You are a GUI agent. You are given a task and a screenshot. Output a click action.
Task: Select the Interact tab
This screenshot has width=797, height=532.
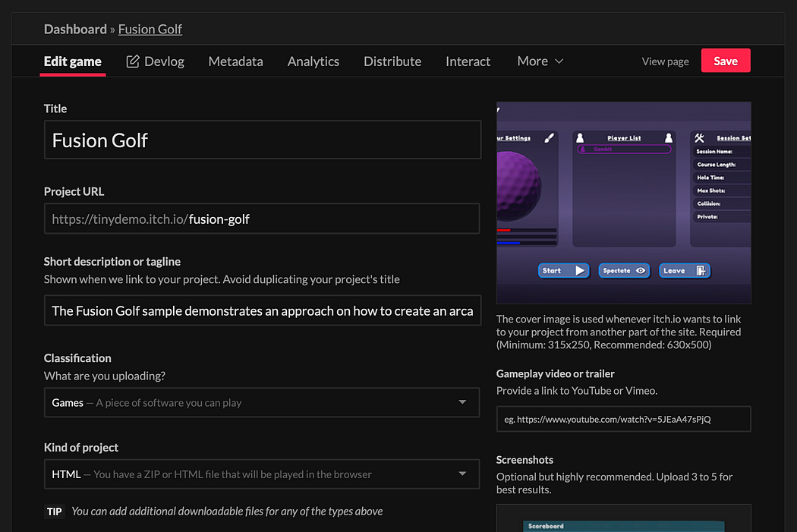468,61
